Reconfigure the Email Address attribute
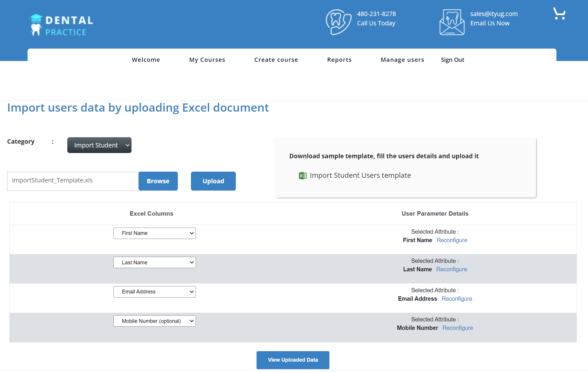 pos(457,299)
